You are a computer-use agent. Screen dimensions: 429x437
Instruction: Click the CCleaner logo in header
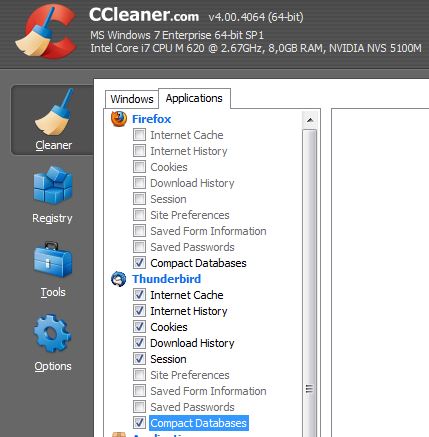point(47,32)
